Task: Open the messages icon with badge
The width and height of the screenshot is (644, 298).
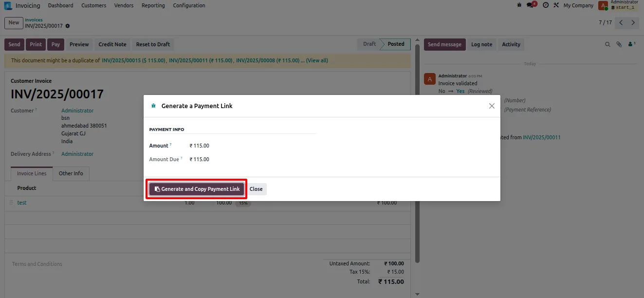Action: pos(531,5)
